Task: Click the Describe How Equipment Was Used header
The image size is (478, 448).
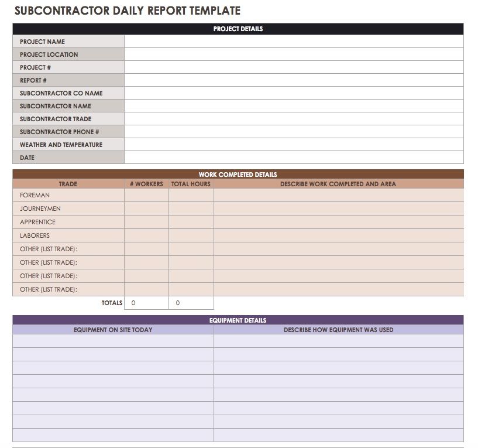Action: point(338,330)
